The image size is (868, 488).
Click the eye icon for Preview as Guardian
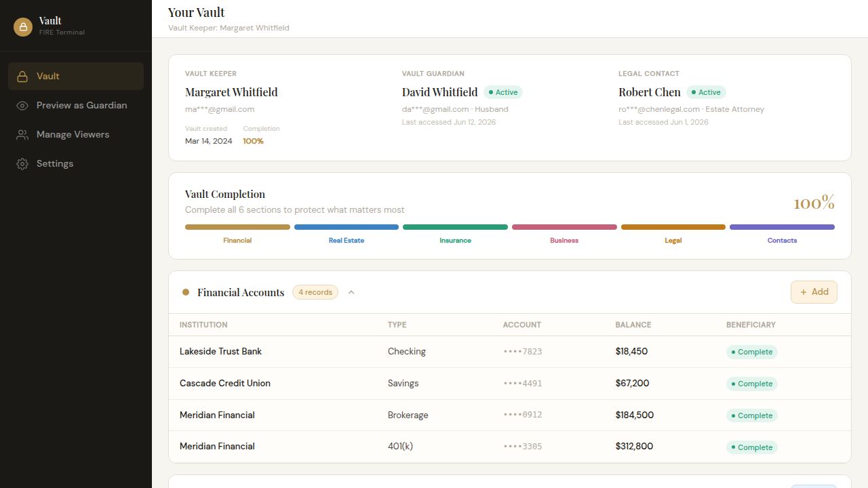coord(22,106)
